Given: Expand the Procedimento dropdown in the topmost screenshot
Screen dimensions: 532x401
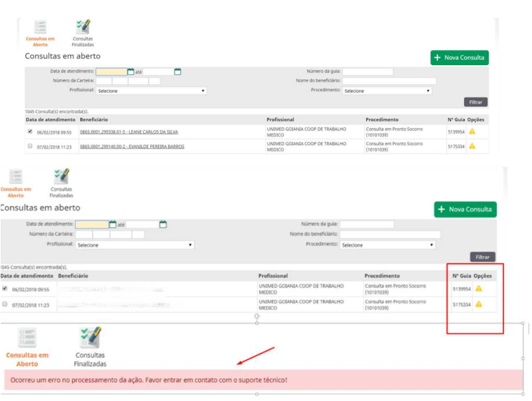Looking at the screenshot, I should [387, 90].
